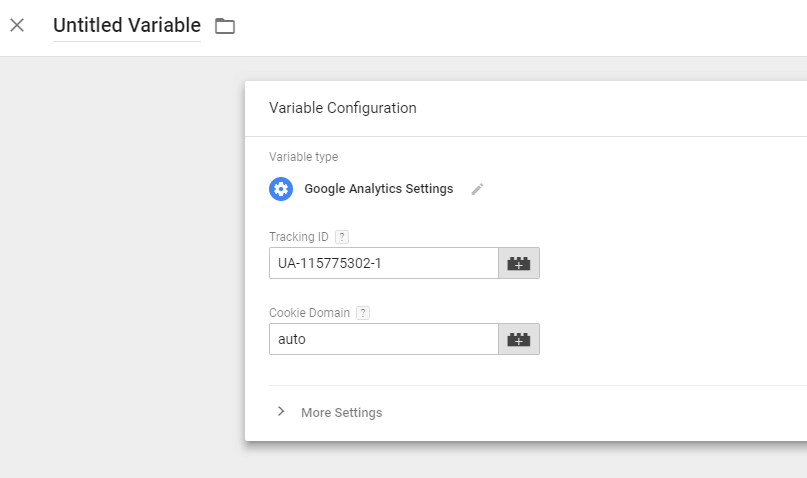This screenshot has width=807, height=478.
Task: Click the Variable Configuration heading
Action: [x=343, y=108]
